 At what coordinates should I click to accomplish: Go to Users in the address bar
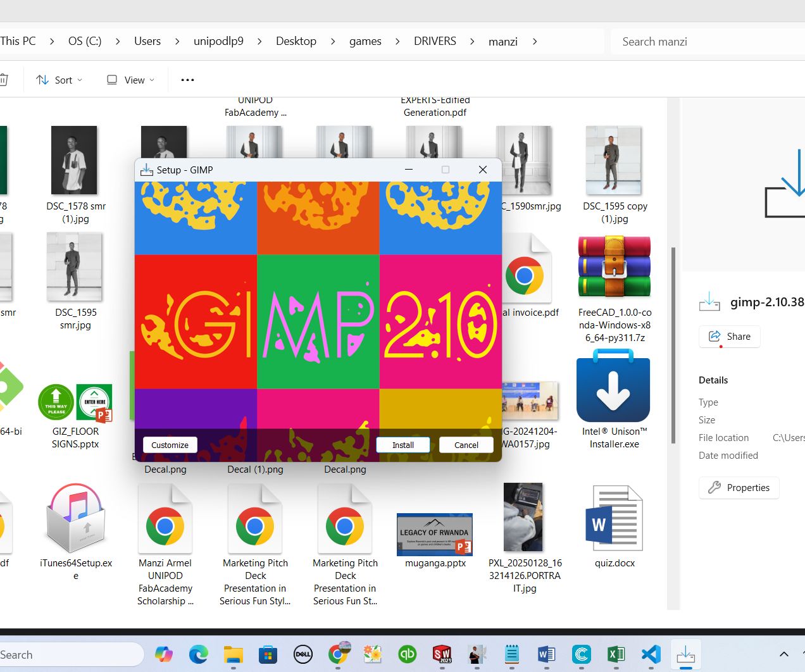[147, 41]
